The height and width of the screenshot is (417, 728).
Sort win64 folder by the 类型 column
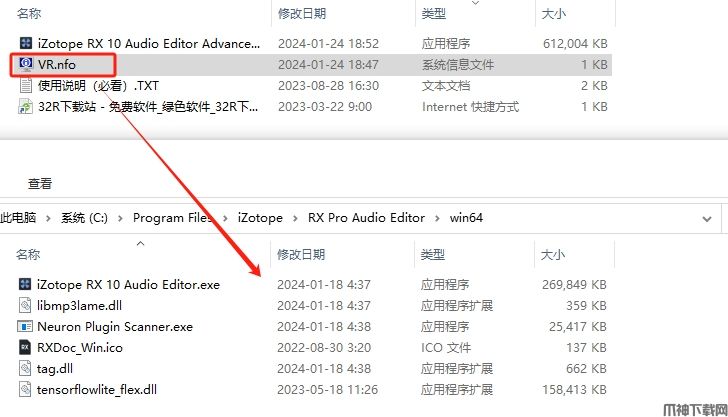(x=433, y=254)
